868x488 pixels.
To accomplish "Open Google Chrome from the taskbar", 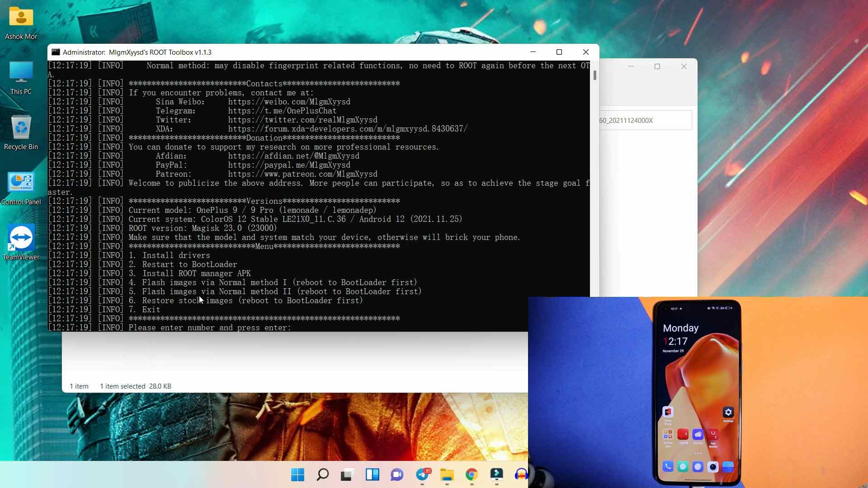I will (472, 474).
